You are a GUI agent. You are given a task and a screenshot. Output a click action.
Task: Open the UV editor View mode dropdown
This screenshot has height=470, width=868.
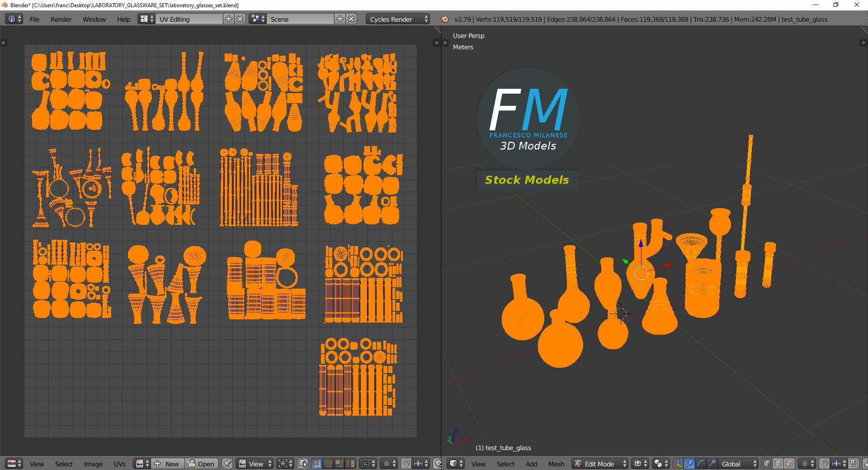(255, 464)
